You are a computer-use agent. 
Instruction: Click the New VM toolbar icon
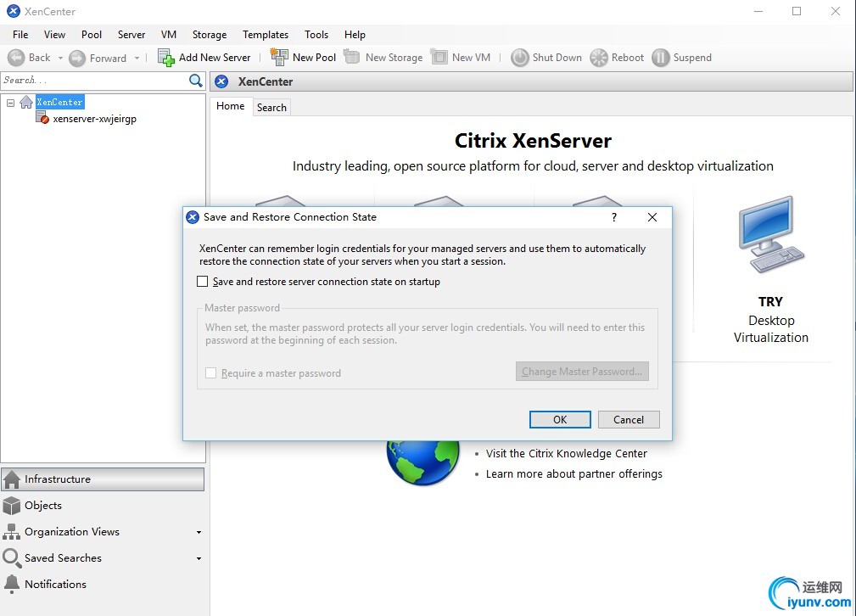coord(439,56)
